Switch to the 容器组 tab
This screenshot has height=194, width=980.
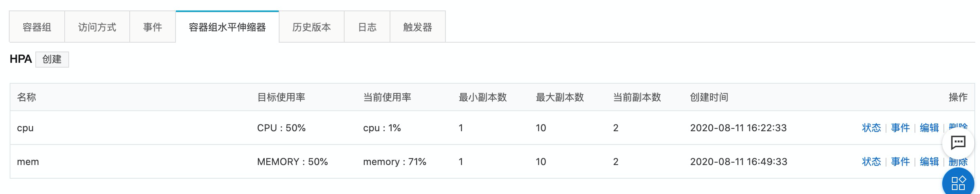pos(37,27)
